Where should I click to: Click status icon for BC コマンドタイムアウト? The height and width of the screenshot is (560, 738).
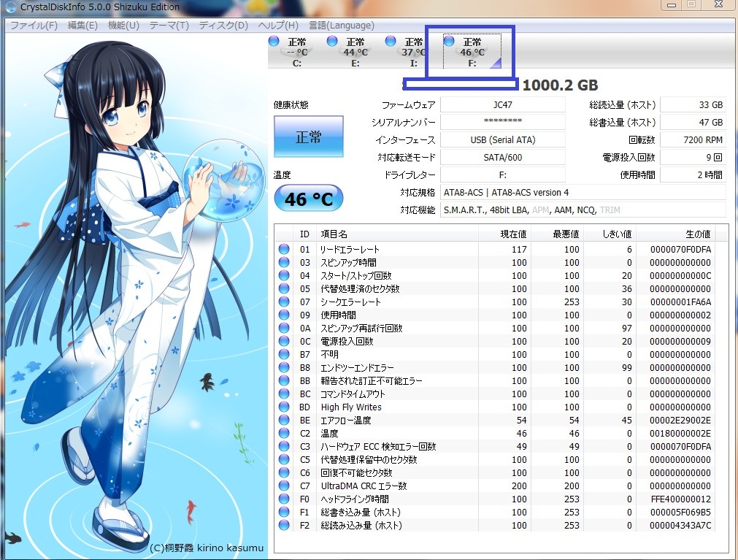[284, 394]
